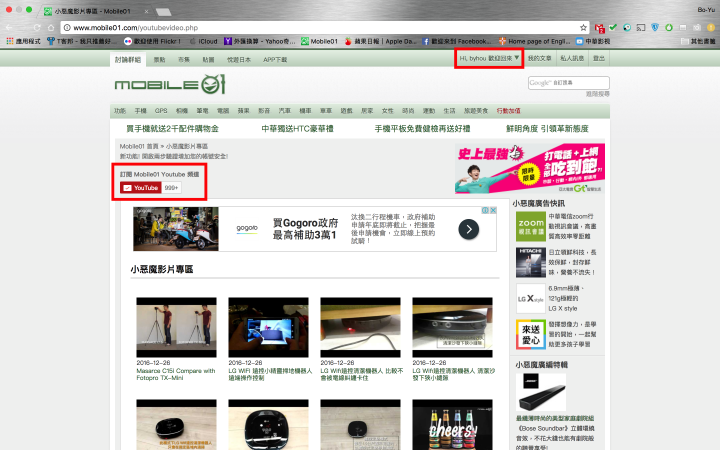This screenshot has height=450, width=720.
Task: Open the Hitachi refrigerator sidebar ad image
Action: 531,263
